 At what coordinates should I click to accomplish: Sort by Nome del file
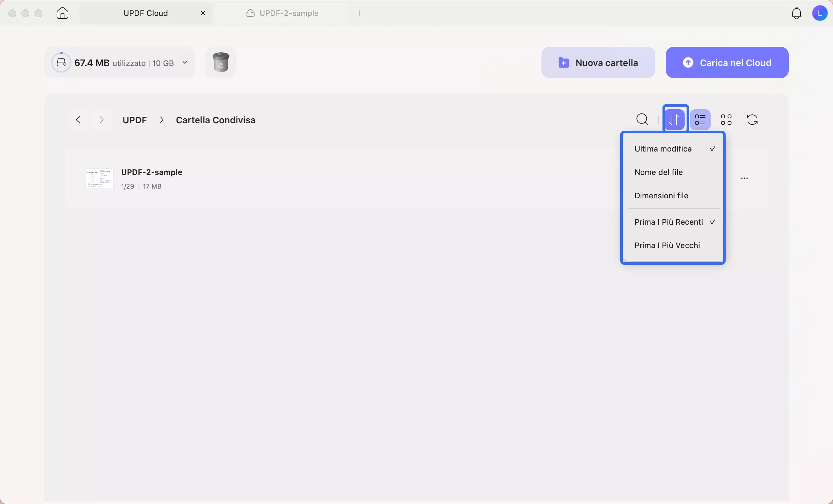point(658,172)
